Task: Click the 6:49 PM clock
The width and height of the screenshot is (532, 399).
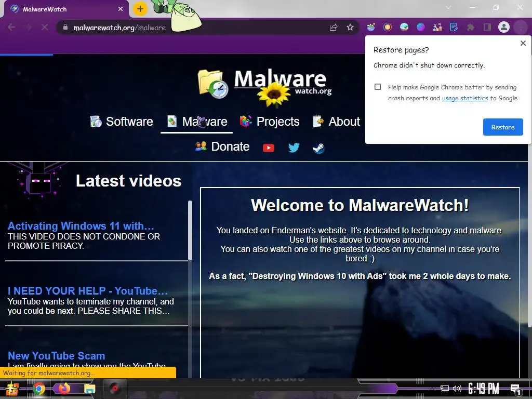Action: 484,389
